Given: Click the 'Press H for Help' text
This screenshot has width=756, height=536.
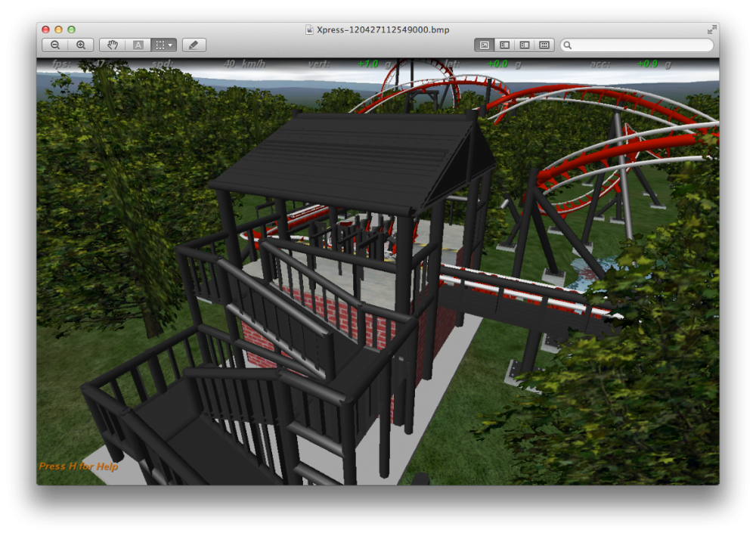Looking at the screenshot, I should pyautogui.click(x=79, y=466).
